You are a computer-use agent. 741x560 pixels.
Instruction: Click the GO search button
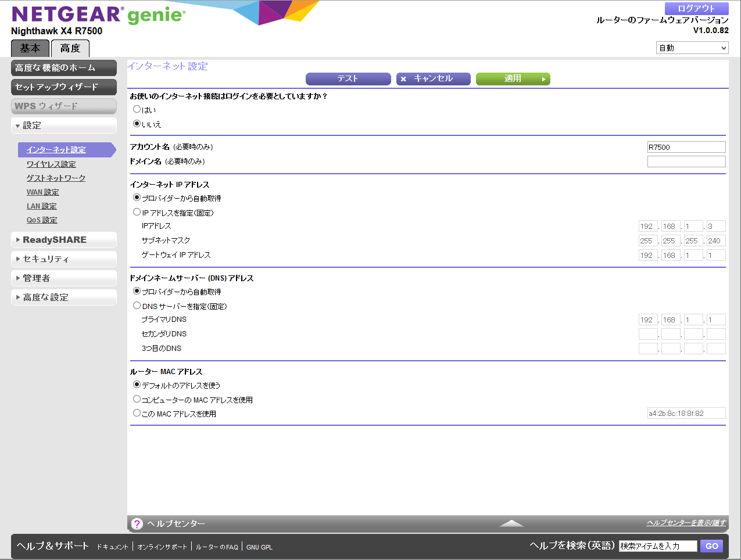pos(712,546)
